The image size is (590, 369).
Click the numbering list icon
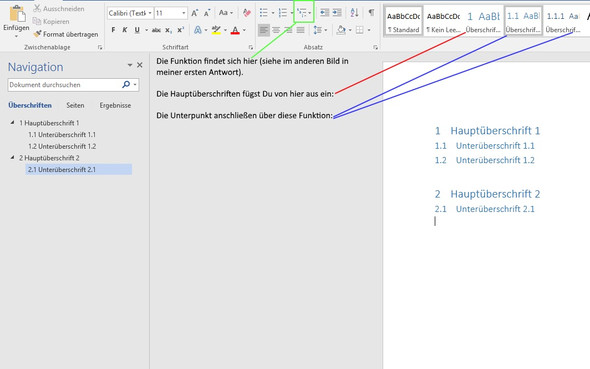coord(283,13)
